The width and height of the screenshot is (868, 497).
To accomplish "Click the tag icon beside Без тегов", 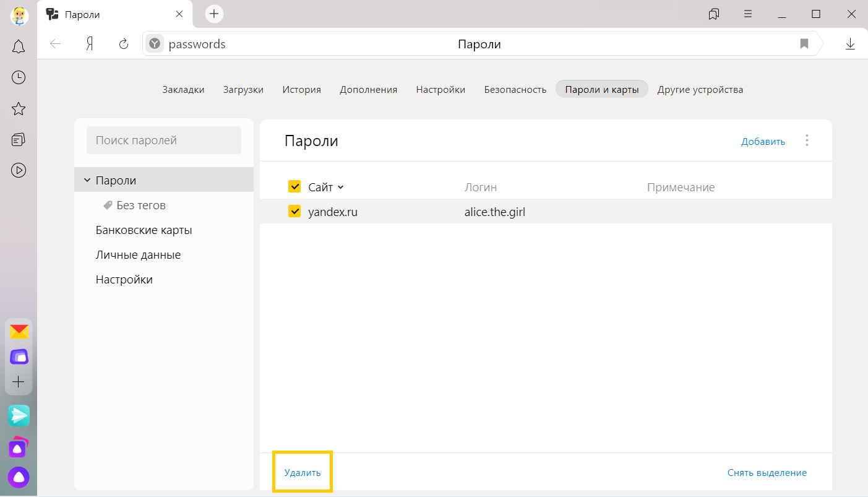I will (x=108, y=205).
